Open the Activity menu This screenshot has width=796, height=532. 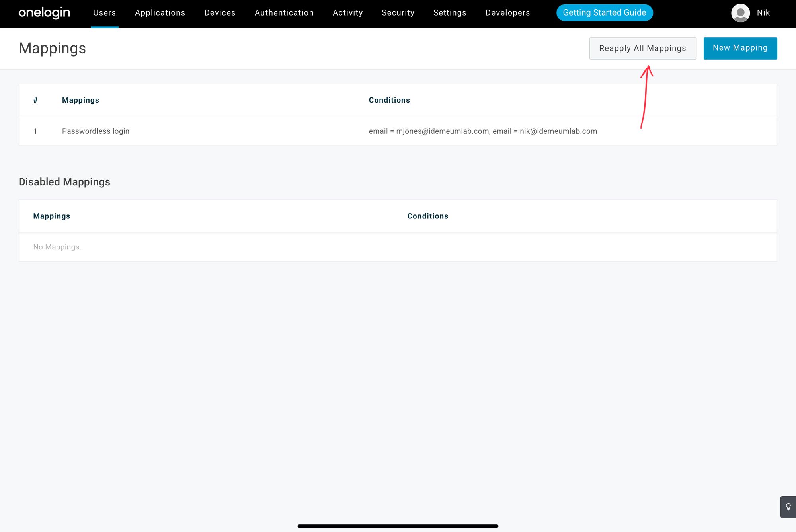[348, 13]
